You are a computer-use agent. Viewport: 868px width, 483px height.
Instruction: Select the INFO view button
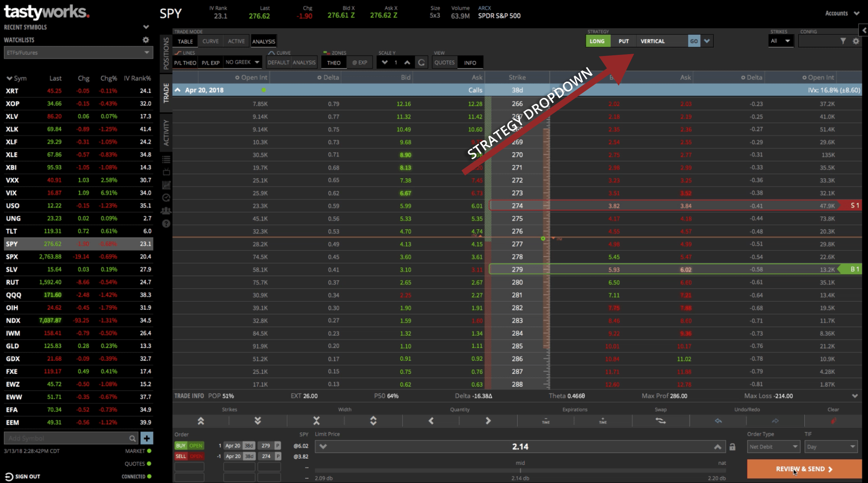coord(470,63)
